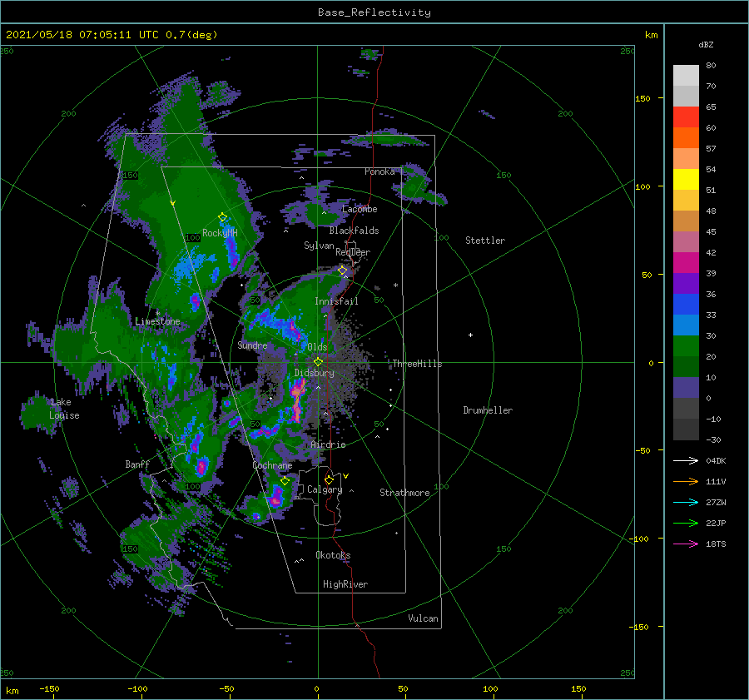
Task: Select yellow diamond radar site at map center
Action: click(318, 362)
